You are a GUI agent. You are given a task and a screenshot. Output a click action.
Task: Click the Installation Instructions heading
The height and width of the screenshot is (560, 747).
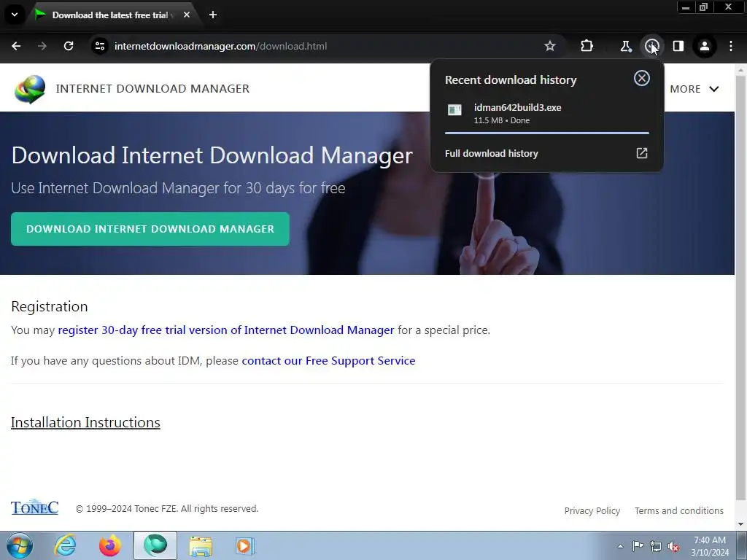coord(85,422)
